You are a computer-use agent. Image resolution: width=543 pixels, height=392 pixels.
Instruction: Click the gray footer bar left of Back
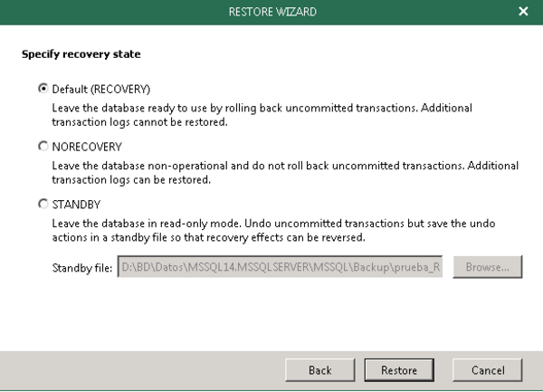[136, 370]
